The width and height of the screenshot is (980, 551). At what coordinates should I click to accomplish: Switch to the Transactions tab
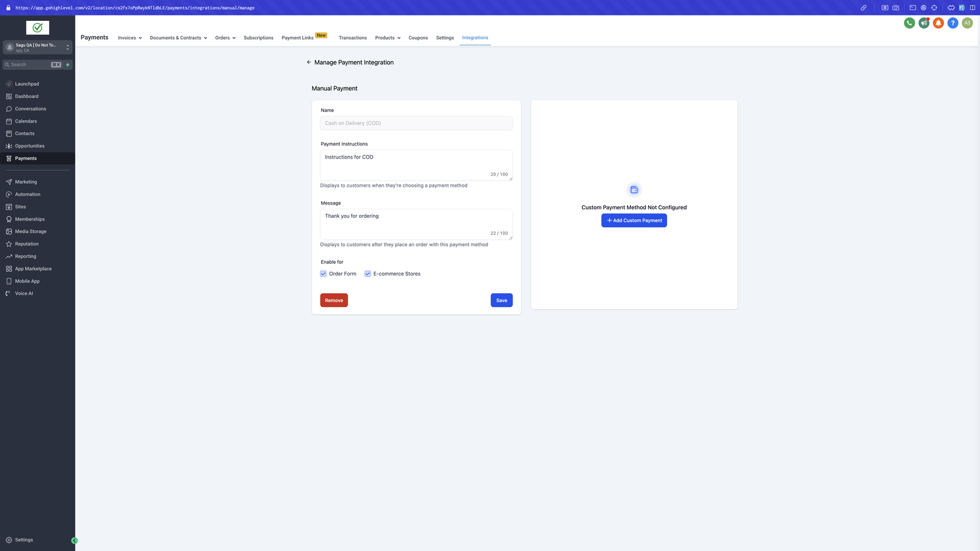pyautogui.click(x=353, y=38)
